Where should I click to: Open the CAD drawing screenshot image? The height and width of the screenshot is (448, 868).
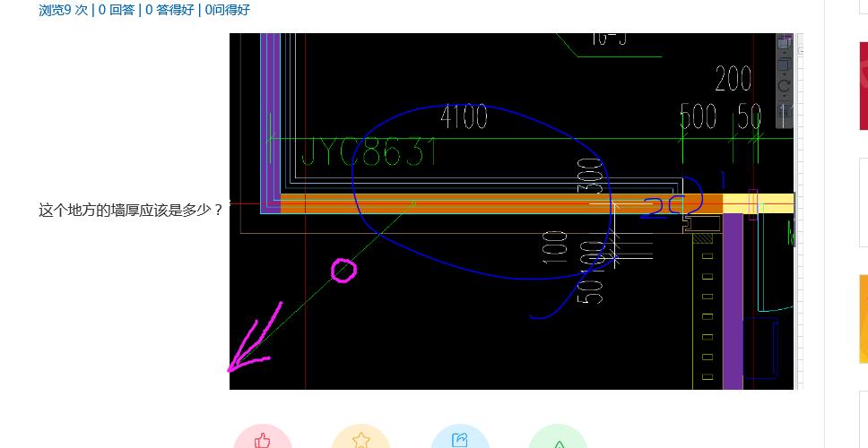516,211
